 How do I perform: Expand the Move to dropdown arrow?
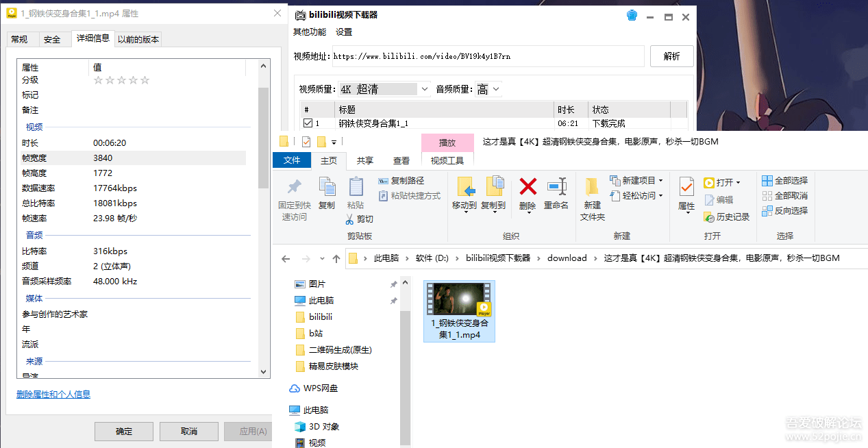[465, 213]
